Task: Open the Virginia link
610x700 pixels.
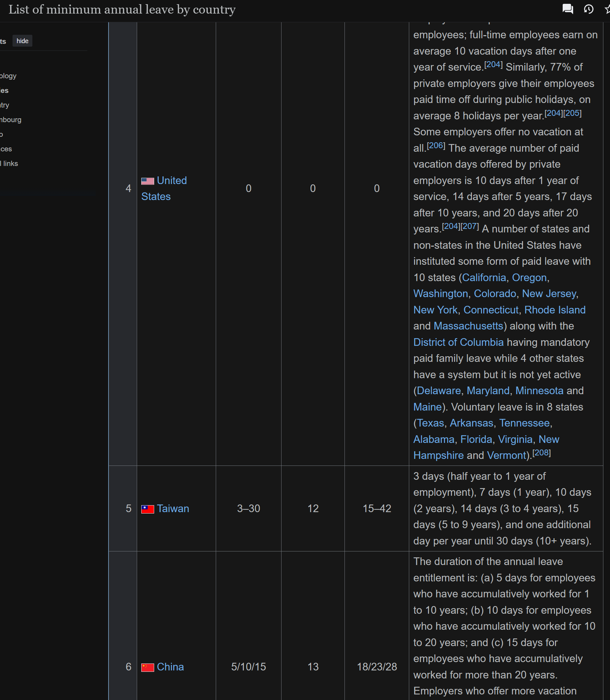Action: pyautogui.click(x=515, y=439)
